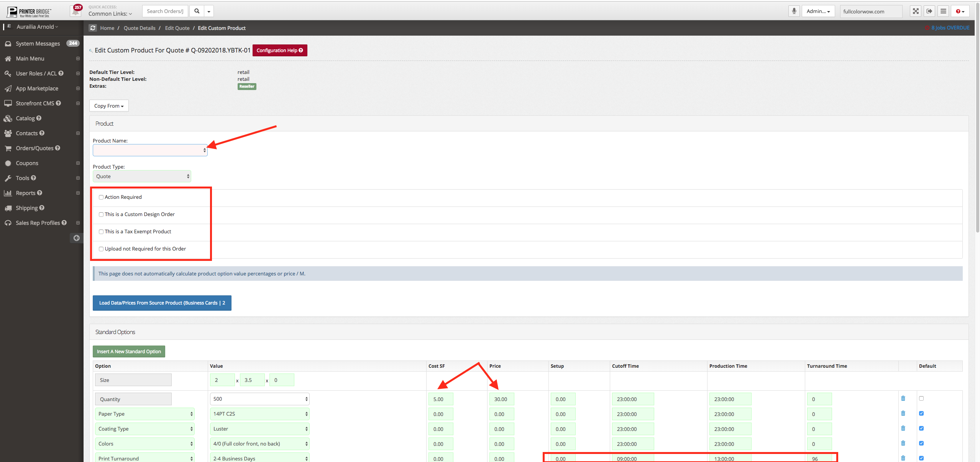Click the Quantity Price field showing 30.00
Viewport: 980px width, 462px height.
coord(501,399)
